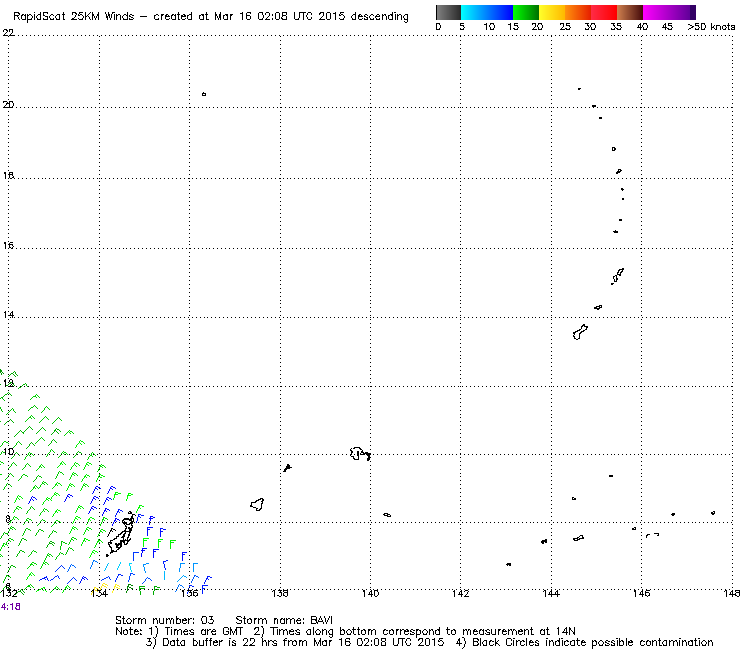Click the Guam island outline near 13.5N
740x650 pixels.
pos(580,332)
